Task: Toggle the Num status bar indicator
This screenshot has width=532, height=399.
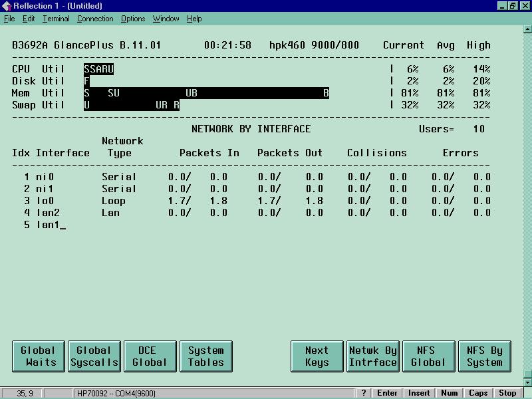Action: (x=450, y=393)
